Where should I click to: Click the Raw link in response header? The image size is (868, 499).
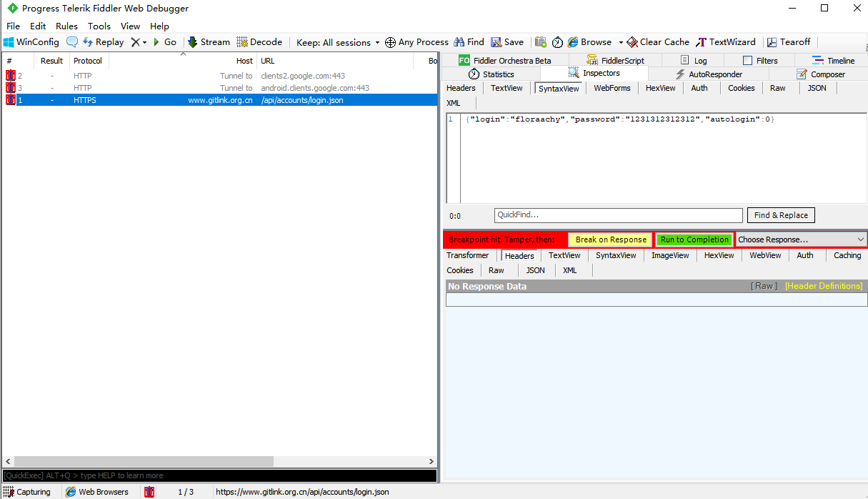[x=764, y=286]
